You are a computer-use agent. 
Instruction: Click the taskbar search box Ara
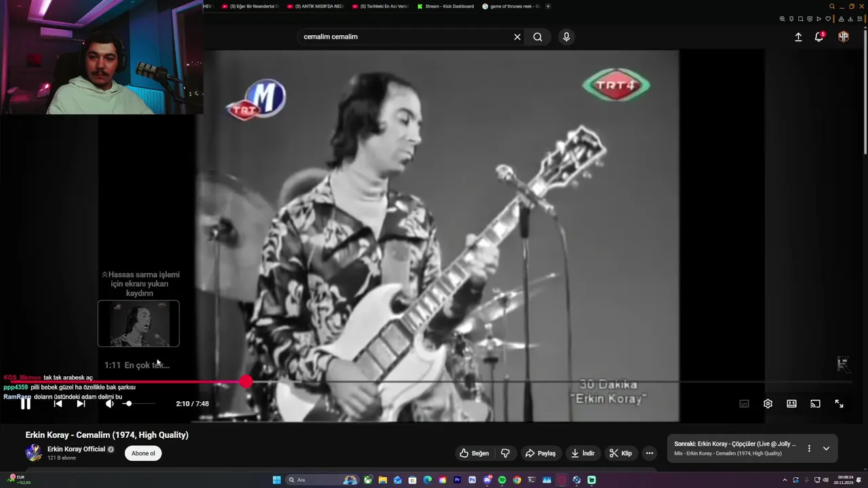pos(322,480)
